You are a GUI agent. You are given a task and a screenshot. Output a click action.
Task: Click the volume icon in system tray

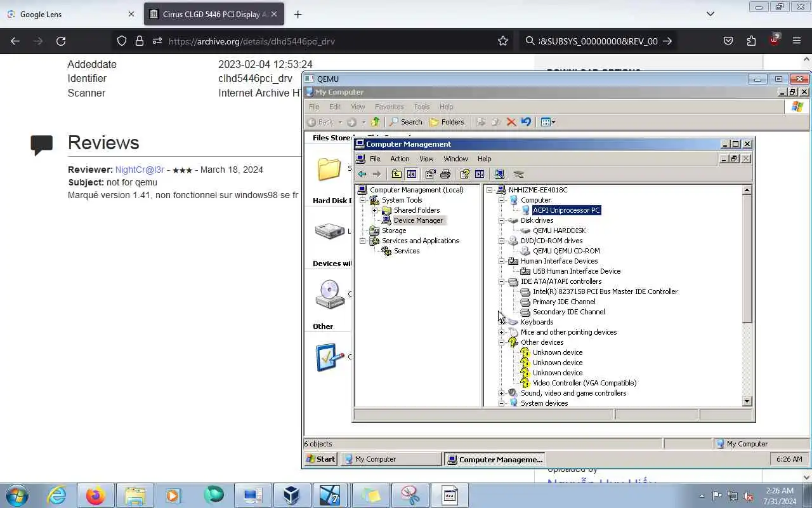749,496
